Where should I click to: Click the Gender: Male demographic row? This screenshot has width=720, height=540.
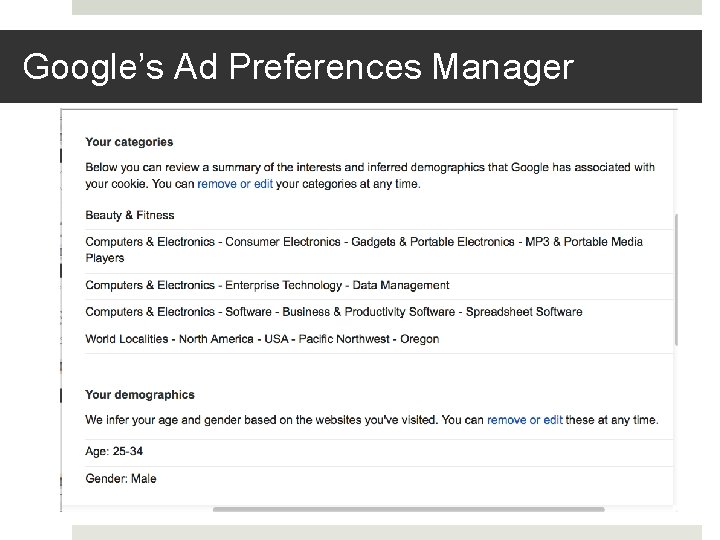point(121,479)
